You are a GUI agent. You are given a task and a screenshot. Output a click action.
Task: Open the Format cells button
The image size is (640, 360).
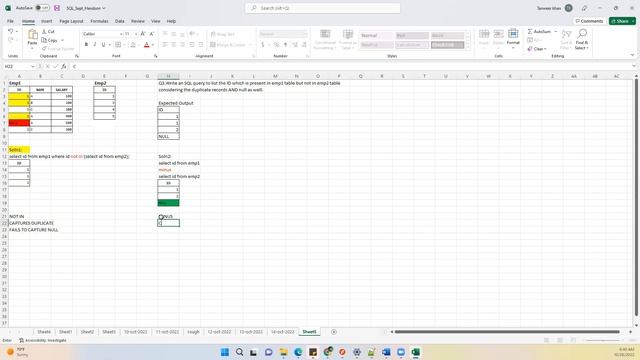513,38
